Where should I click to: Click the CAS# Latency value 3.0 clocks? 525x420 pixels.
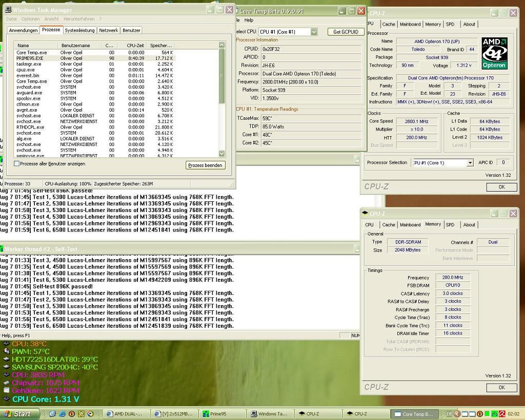coord(453,293)
